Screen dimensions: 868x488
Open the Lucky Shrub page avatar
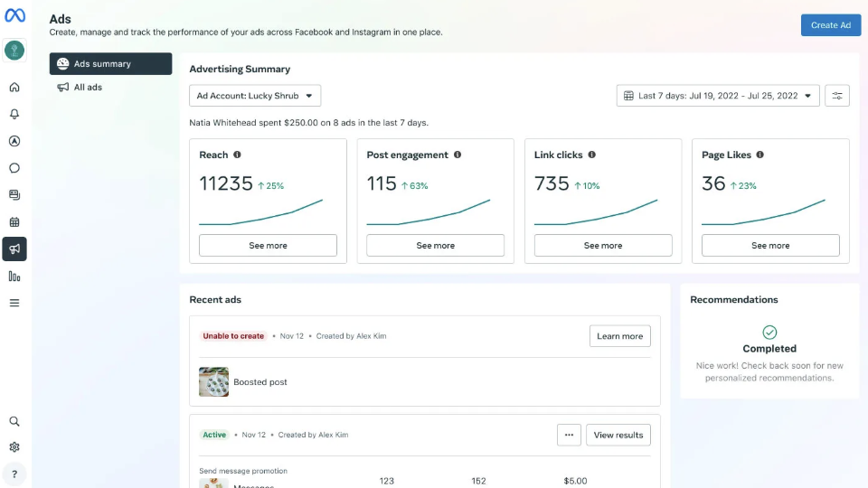(14, 51)
